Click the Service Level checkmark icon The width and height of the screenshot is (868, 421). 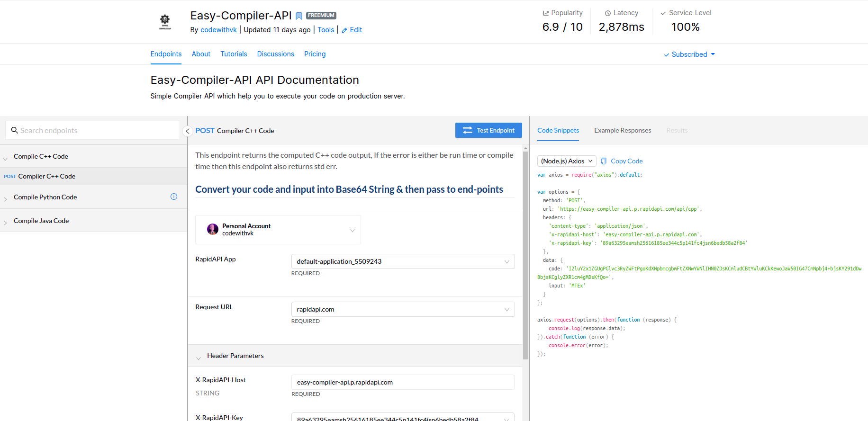click(663, 13)
